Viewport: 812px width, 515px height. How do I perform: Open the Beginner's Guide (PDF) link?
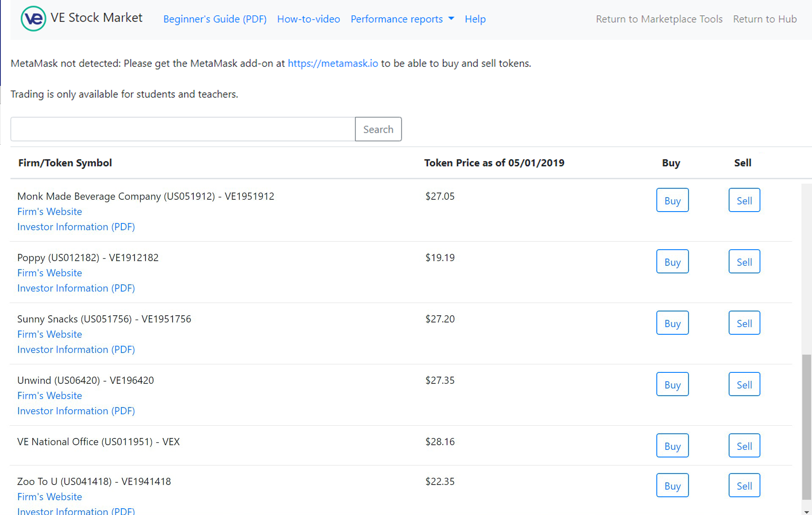tap(215, 19)
